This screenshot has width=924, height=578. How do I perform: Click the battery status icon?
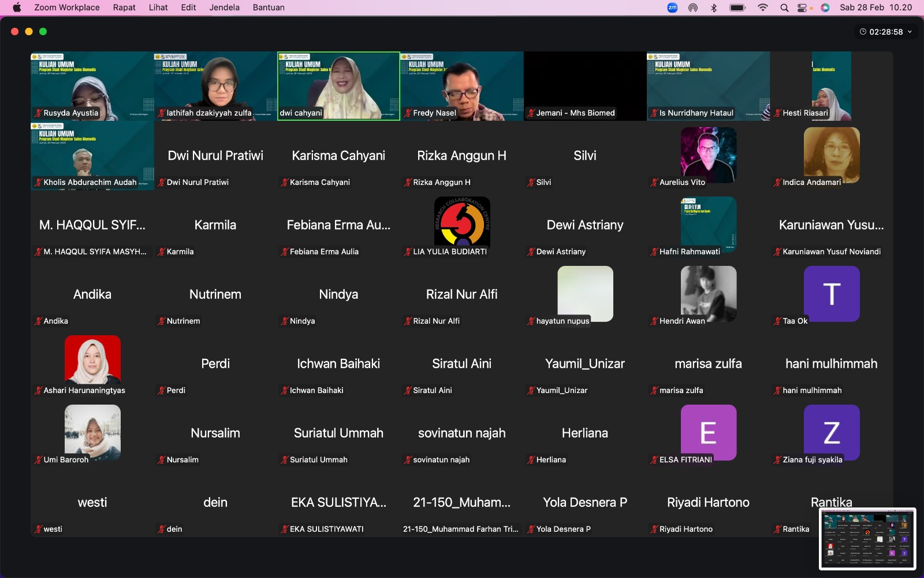coord(737,8)
